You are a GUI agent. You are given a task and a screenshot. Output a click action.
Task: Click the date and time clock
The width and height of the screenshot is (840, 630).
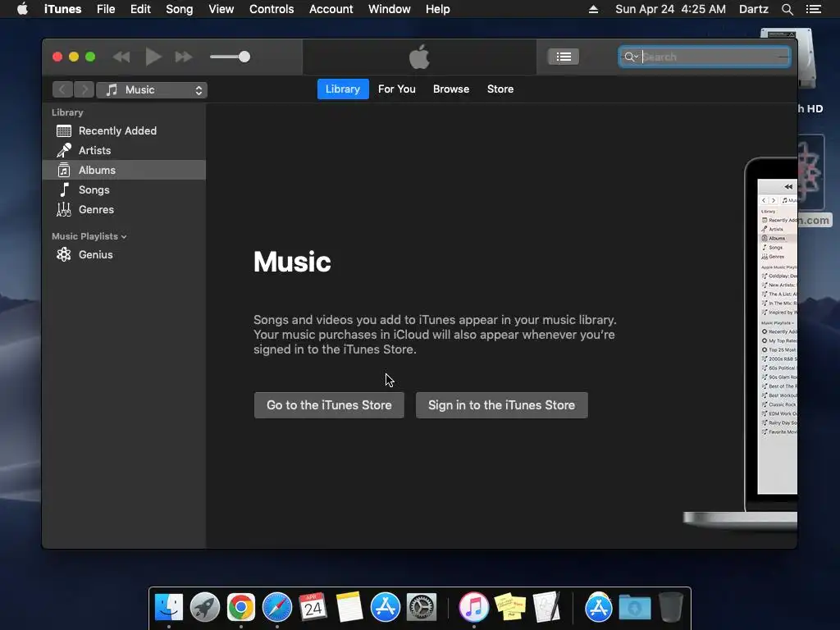point(670,9)
